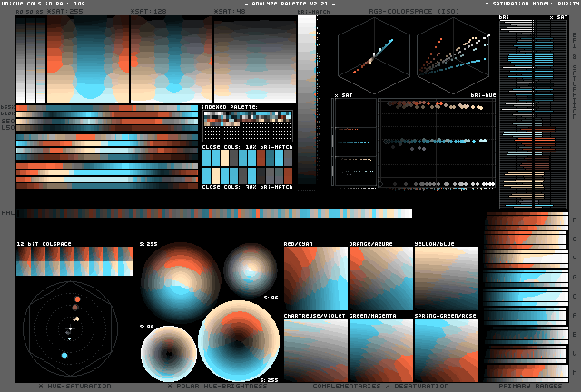Screen dimensions: 581x392
Task: Click '12 BIT COLSPACE' label
Action: click(x=44, y=244)
